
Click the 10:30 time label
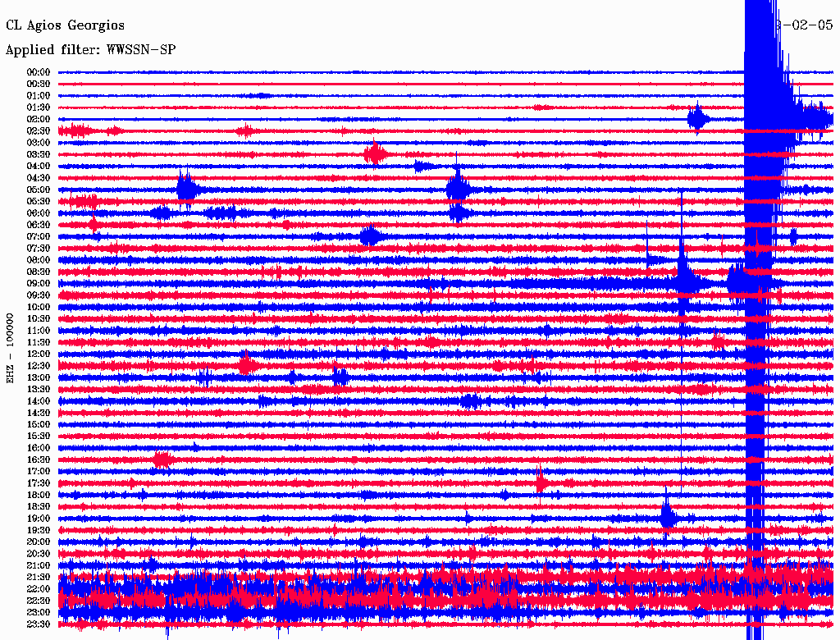pos(39,319)
